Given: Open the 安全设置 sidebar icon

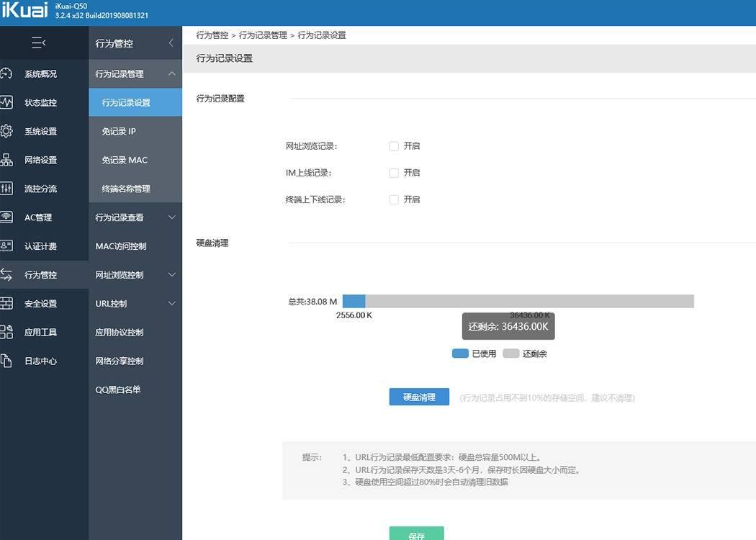Looking at the screenshot, I should (9, 303).
